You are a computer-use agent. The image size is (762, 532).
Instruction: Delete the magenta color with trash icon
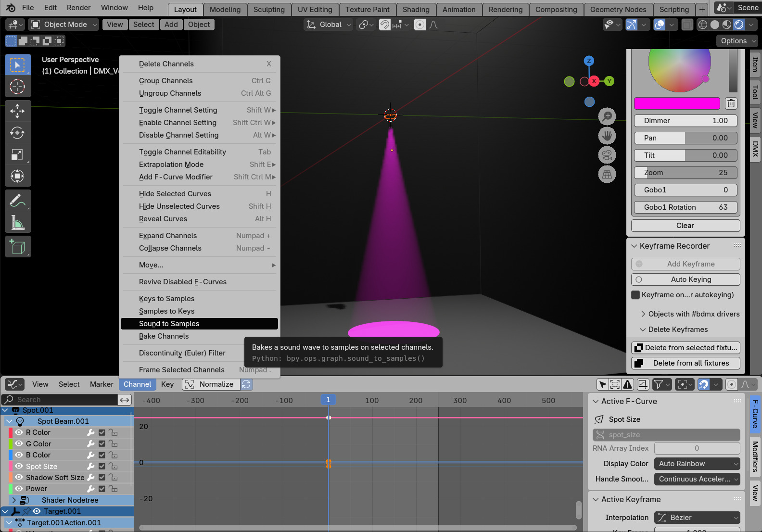pyautogui.click(x=731, y=103)
